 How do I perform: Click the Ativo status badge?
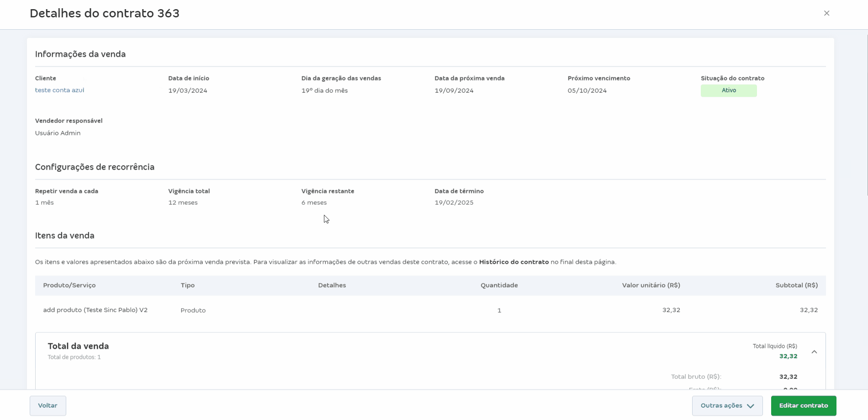(728, 90)
